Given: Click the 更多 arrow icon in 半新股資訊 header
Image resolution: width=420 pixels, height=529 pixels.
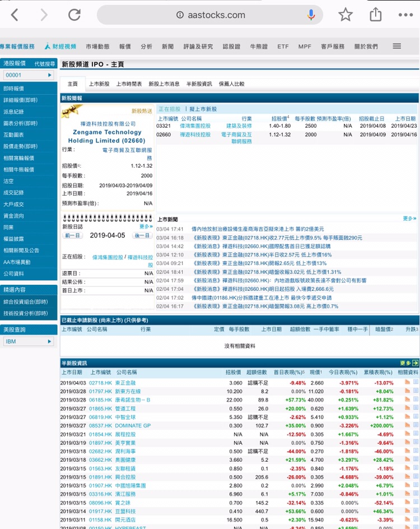Looking at the screenshot, I should pyautogui.click(x=416, y=363).
